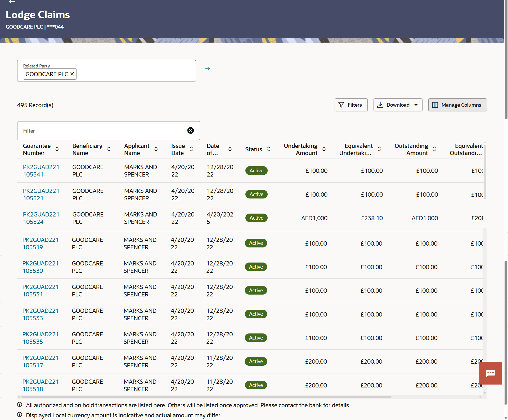Open Manage Columns
Image resolution: width=508 pixels, height=420 pixels.
click(457, 105)
